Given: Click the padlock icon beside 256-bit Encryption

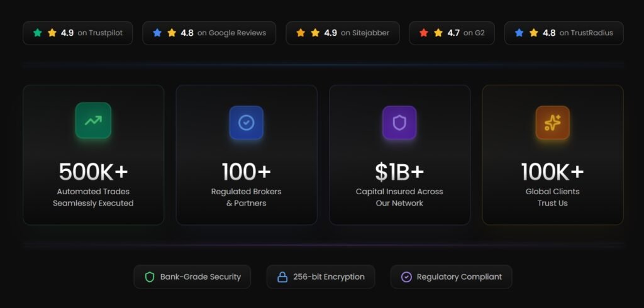Looking at the screenshot, I should pyautogui.click(x=282, y=277).
